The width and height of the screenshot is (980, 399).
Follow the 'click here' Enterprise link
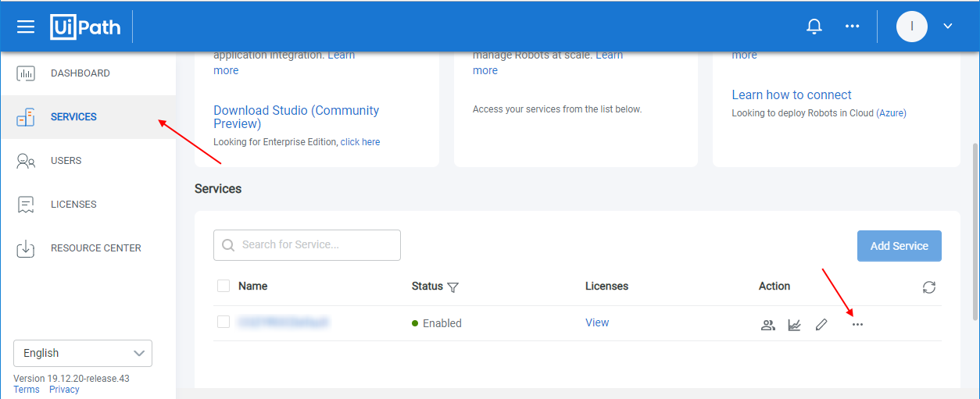point(360,142)
